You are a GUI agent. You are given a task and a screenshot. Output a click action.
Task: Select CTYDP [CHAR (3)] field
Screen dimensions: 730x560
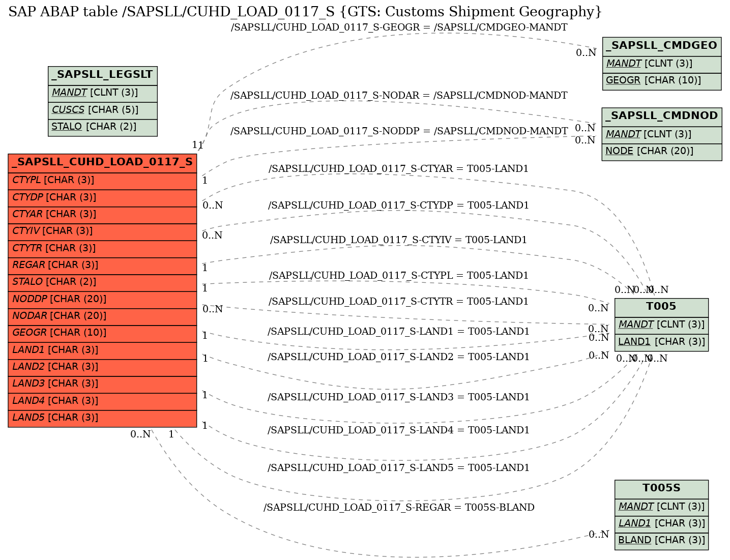click(102, 197)
